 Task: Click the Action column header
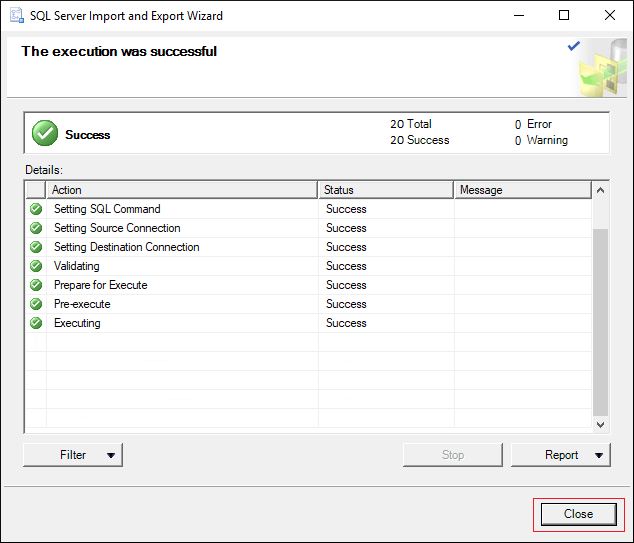[182, 190]
